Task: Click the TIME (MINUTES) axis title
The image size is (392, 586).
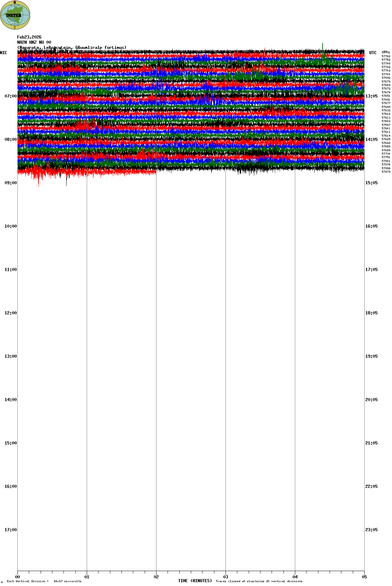Action: point(195,581)
